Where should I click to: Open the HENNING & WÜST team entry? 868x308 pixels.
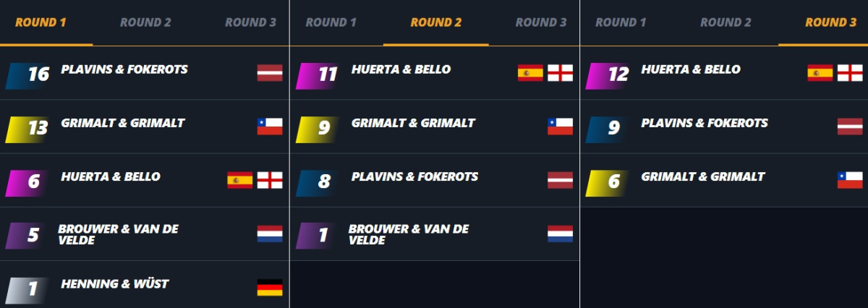(145, 288)
